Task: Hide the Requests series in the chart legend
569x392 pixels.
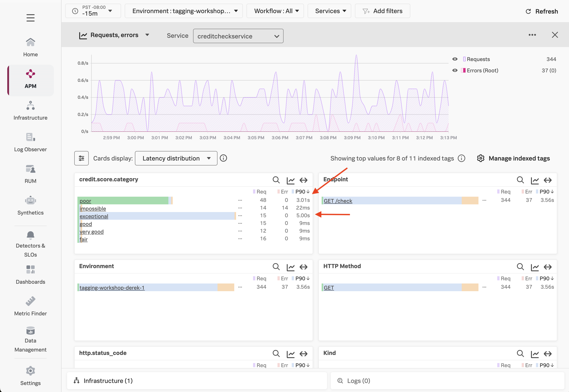Action: (x=455, y=59)
